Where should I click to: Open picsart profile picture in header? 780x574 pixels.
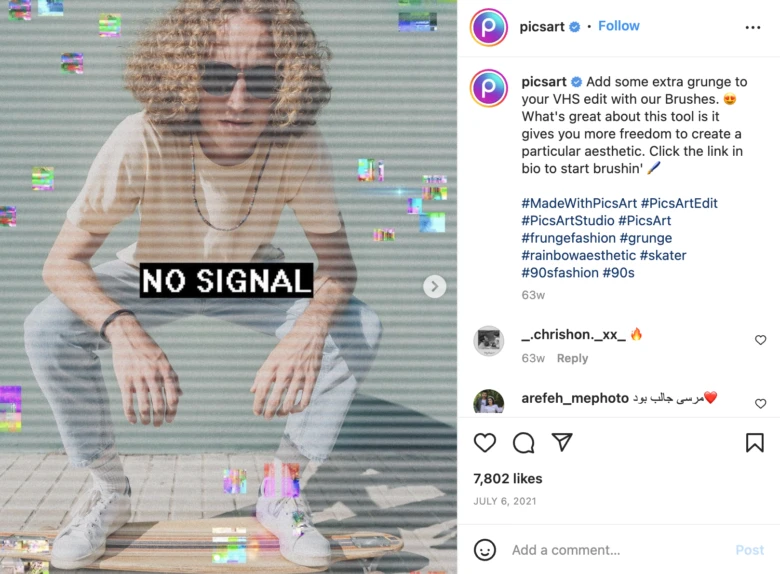pyautogui.click(x=488, y=27)
